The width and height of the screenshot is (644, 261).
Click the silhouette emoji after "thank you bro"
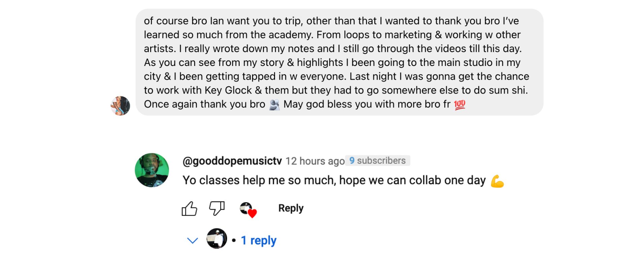tap(274, 105)
